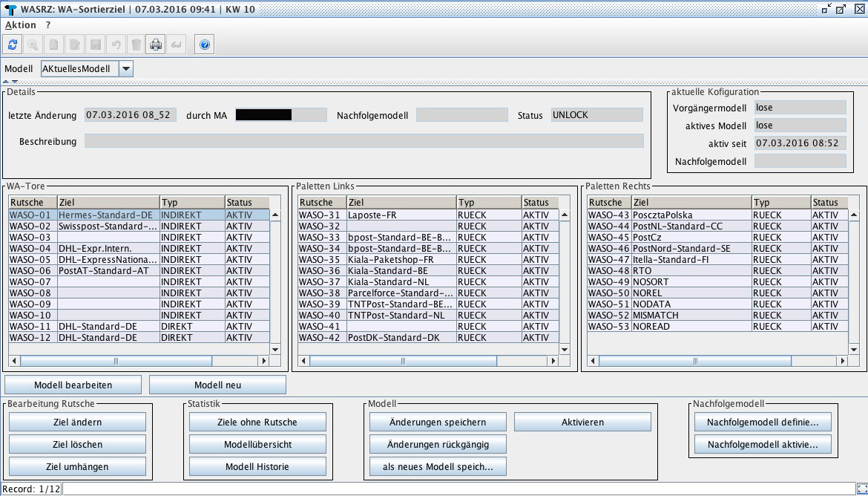The width and height of the screenshot is (868, 496).
Task: Click the Paletten Rechts horizontal scroll left arrow
Action: click(594, 361)
